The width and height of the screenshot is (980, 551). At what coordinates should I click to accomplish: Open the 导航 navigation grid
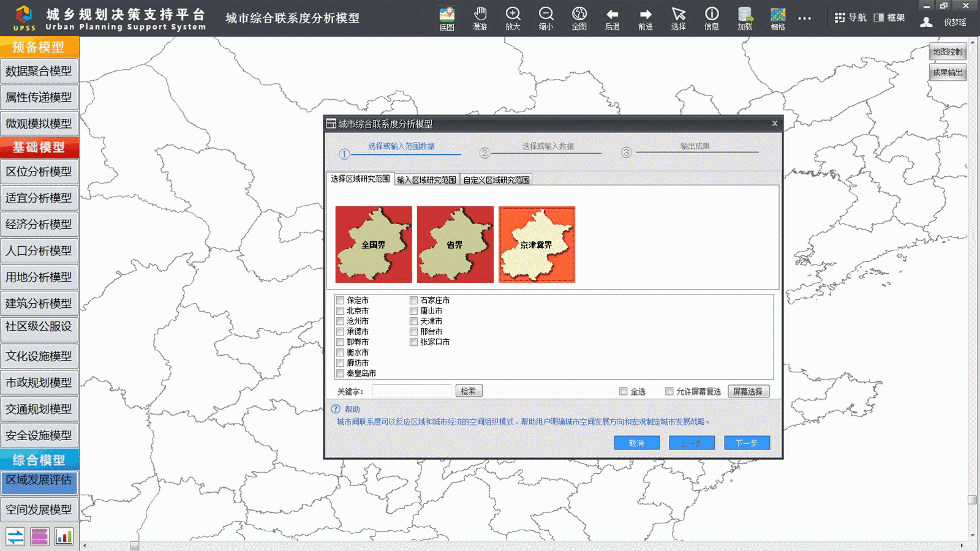click(851, 18)
